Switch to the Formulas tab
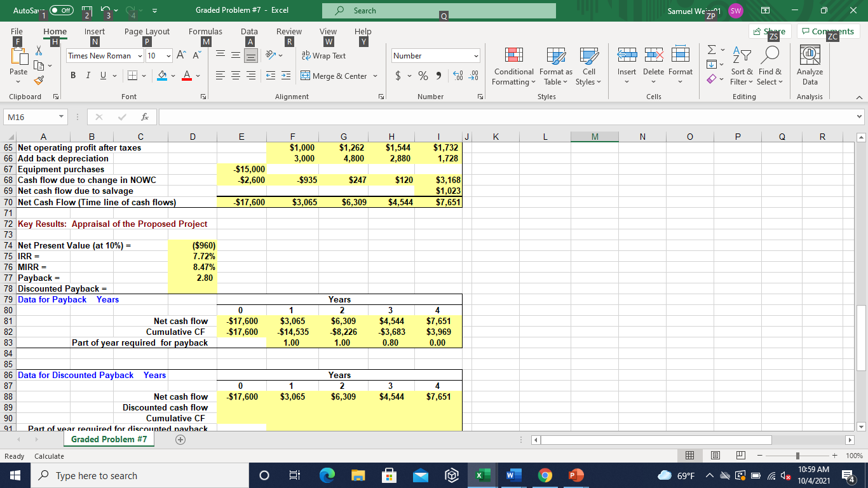 point(205,31)
